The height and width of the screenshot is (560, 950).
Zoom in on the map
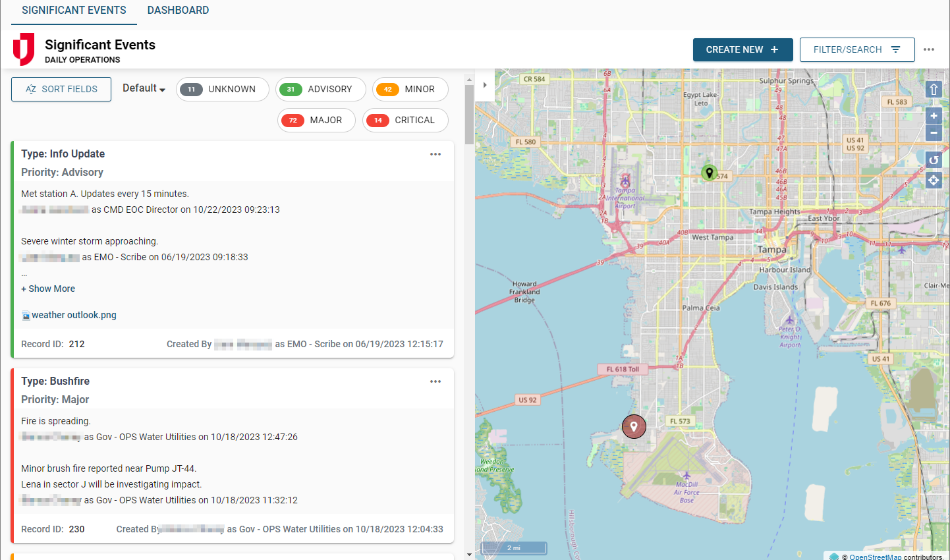click(x=934, y=116)
